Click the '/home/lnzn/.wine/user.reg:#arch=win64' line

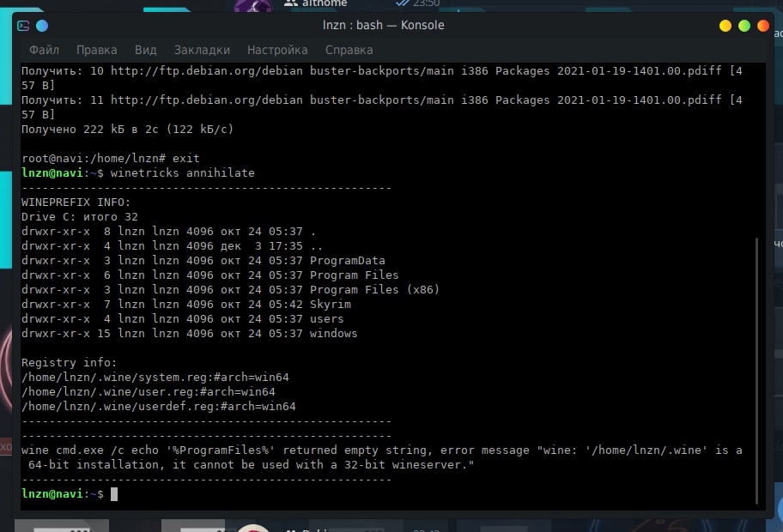[x=148, y=392]
